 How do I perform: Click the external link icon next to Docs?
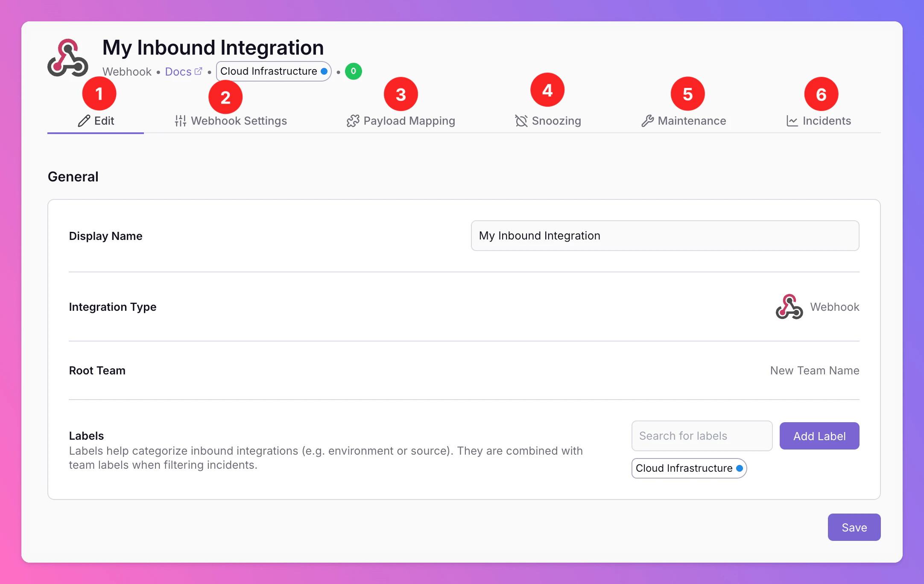click(199, 71)
